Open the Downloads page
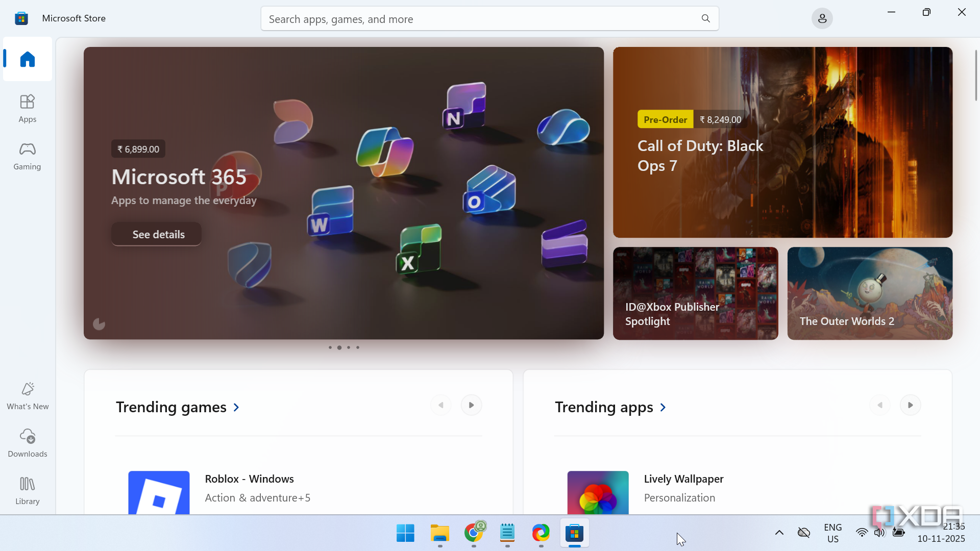980x551 pixels. point(28,443)
